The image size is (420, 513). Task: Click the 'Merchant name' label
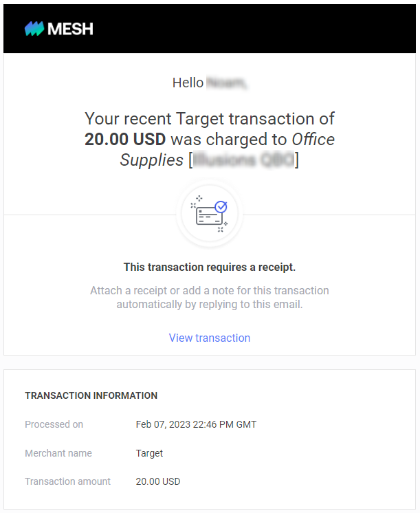point(58,453)
